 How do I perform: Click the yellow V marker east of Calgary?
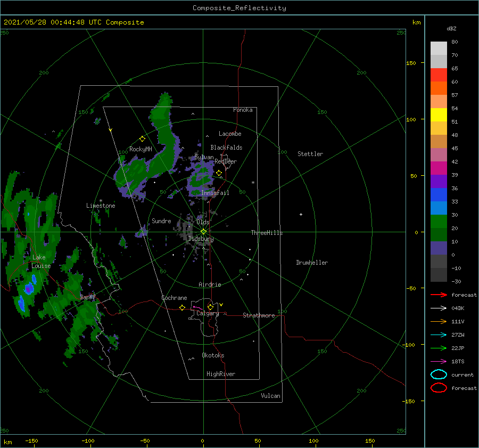[221, 305]
